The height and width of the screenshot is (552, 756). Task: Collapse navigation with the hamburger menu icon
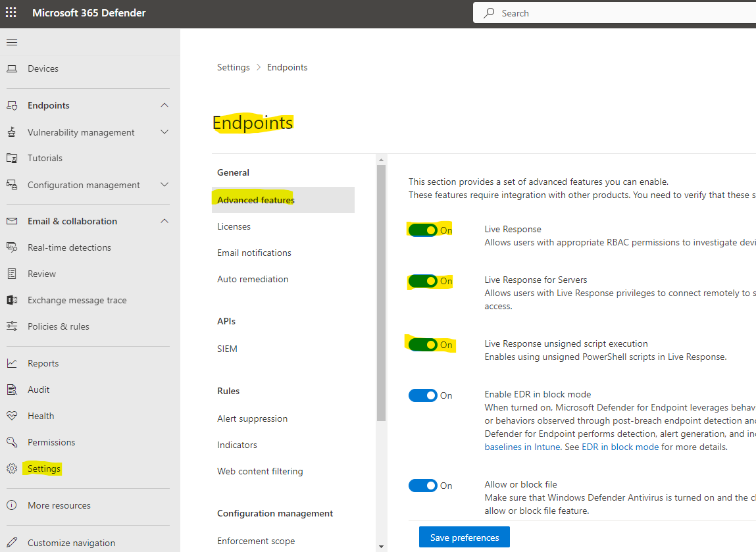click(12, 42)
